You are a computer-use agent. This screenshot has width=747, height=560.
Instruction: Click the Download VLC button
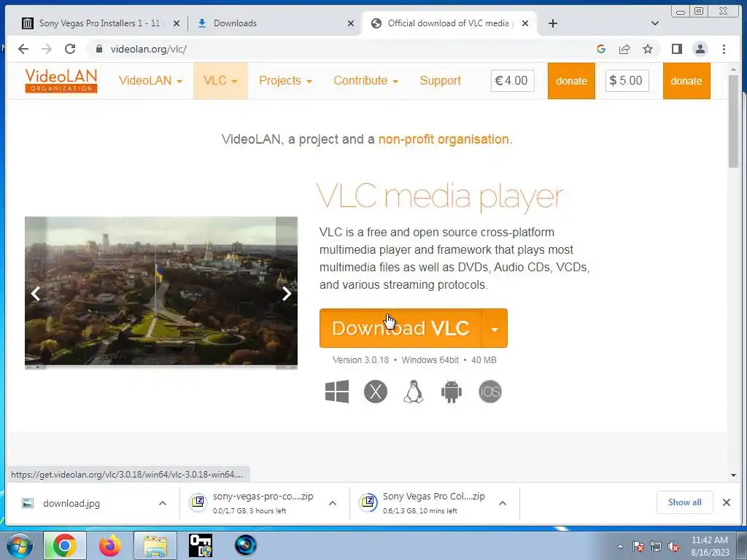400,329
